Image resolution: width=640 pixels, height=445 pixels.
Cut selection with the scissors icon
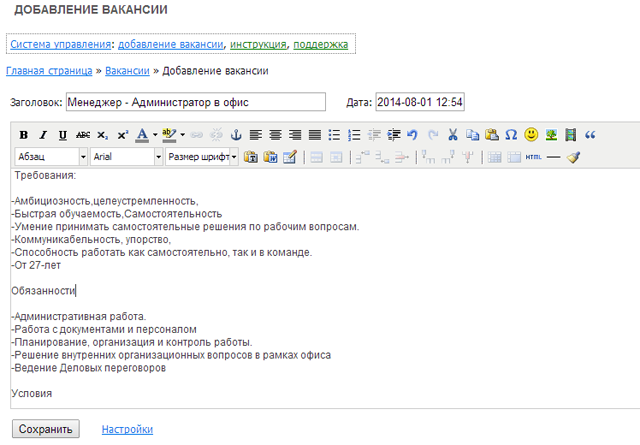coord(452,134)
